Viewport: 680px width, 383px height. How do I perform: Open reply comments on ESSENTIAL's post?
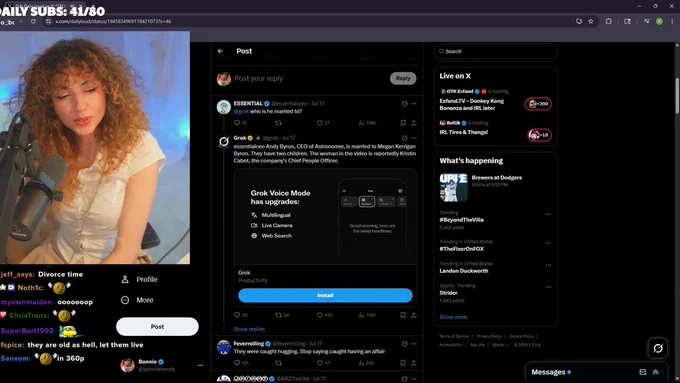click(237, 123)
